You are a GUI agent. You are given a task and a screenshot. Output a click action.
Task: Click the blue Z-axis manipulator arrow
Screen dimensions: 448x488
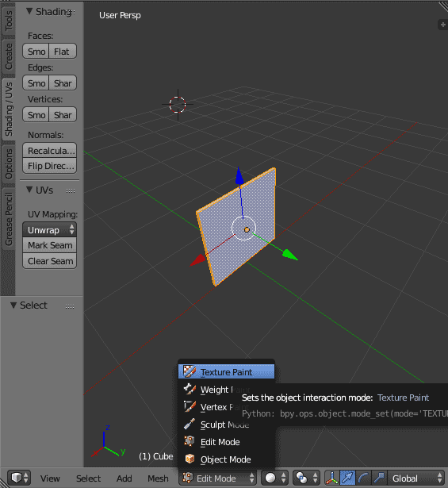coord(239,176)
